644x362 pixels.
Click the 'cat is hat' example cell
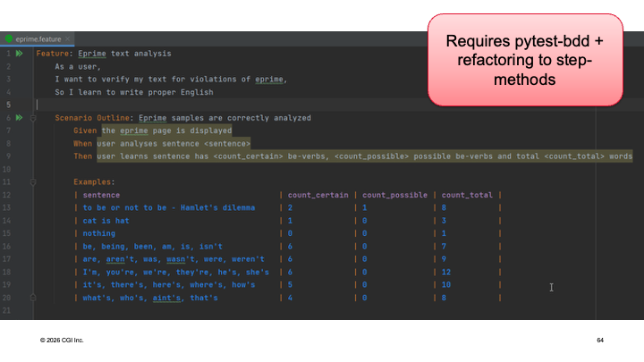106,221
